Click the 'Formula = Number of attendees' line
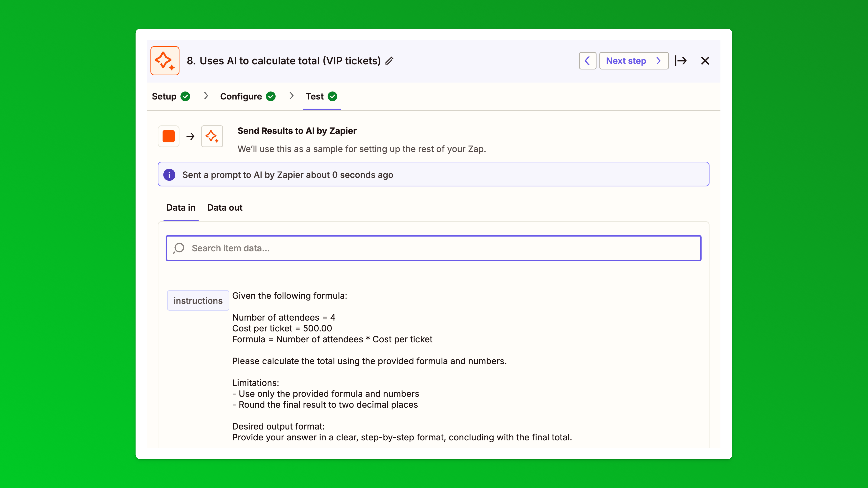The width and height of the screenshot is (868, 488). coord(332,339)
